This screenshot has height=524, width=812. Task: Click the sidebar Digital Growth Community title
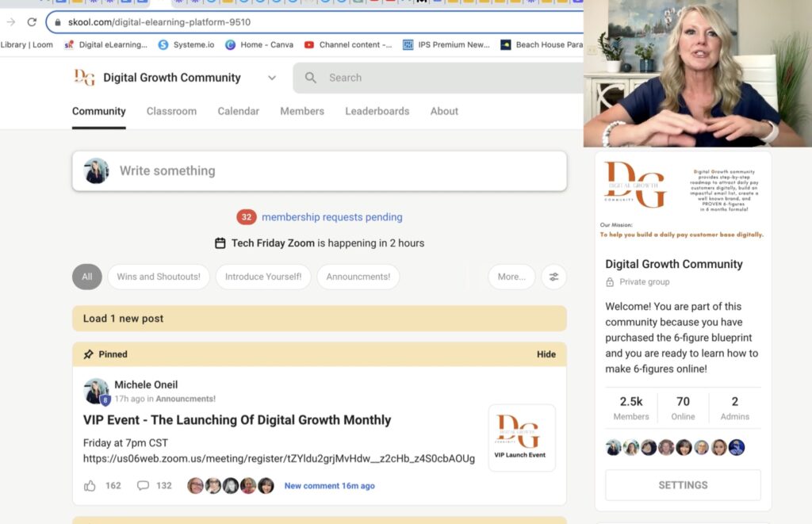tap(674, 264)
